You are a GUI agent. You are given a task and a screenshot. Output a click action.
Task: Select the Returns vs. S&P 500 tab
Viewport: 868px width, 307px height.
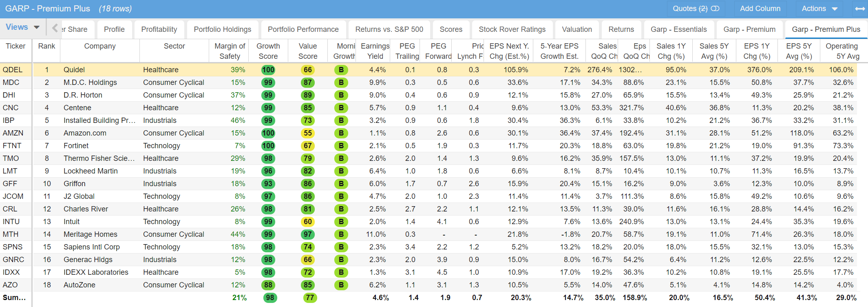pyautogui.click(x=389, y=29)
